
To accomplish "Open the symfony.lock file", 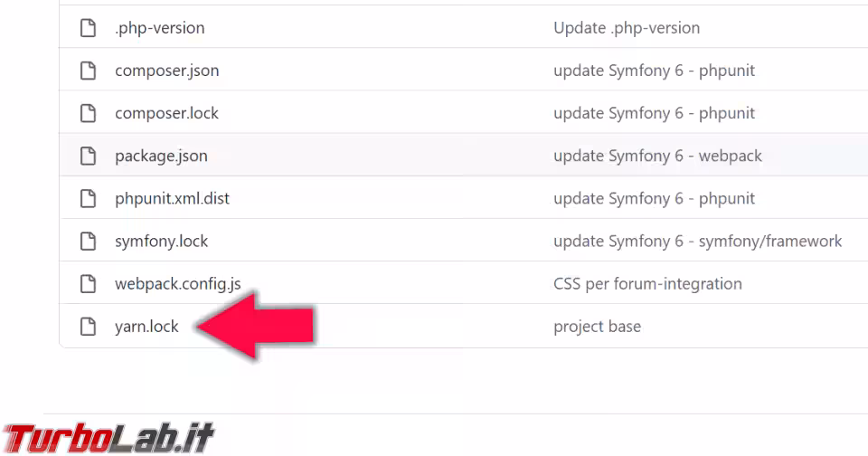I will tap(161, 242).
